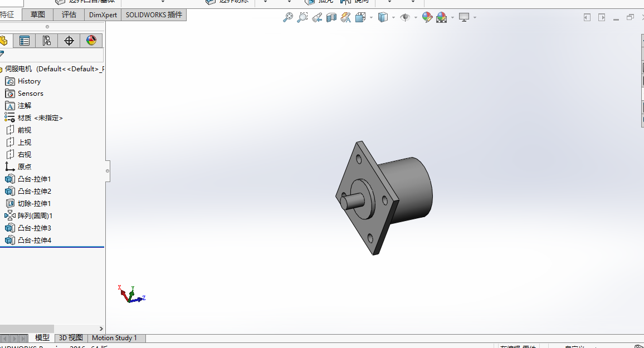Click the Previous View icon
Screen dimensions: 644x348
(316, 17)
